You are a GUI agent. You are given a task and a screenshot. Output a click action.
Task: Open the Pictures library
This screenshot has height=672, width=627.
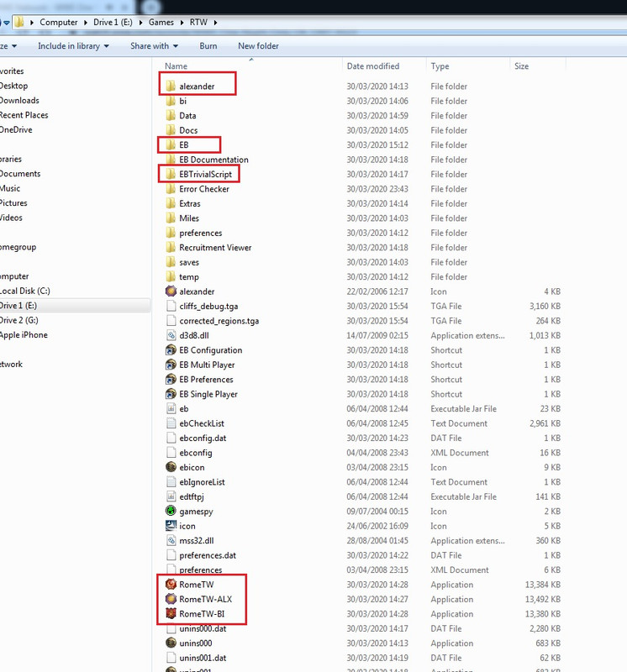click(13, 202)
